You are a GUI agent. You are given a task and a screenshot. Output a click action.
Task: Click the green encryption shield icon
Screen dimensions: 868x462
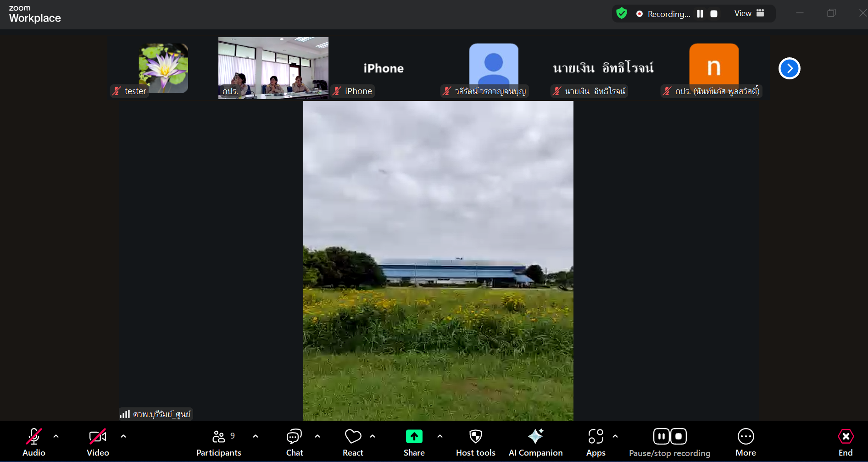click(x=622, y=13)
